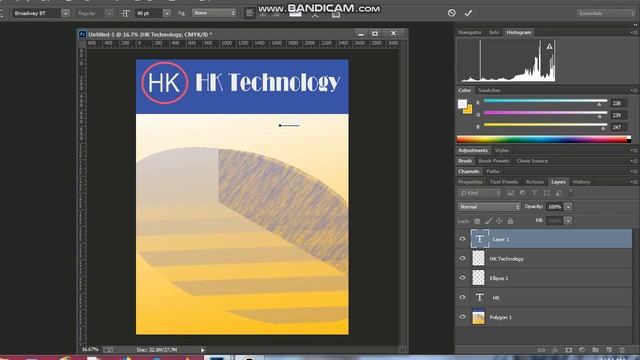Hide the Ellipse 1 layer
The image size is (640, 360).
tap(462, 278)
